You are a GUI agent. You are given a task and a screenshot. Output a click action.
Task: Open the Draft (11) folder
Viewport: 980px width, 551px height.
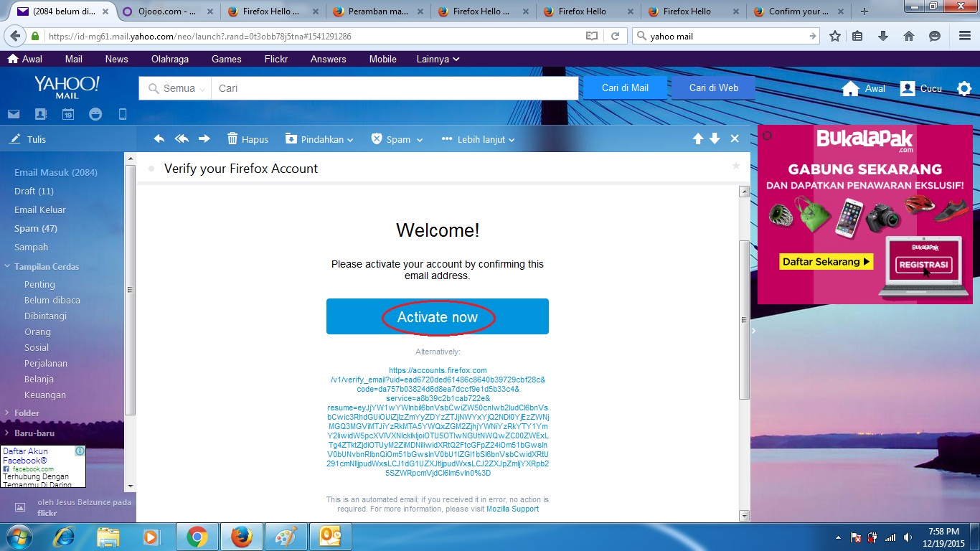click(34, 191)
